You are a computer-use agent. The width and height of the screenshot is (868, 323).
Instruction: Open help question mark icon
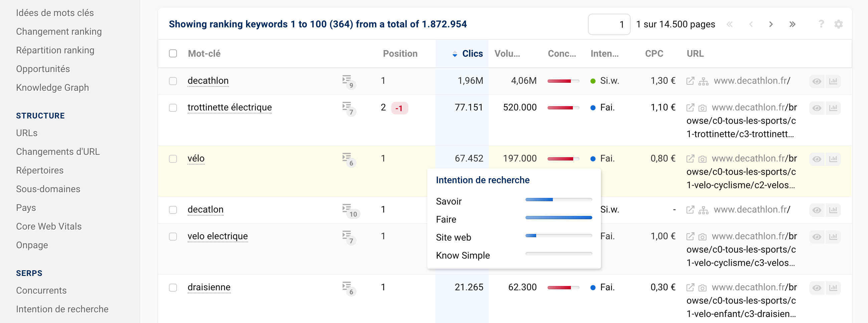tap(821, 24)
